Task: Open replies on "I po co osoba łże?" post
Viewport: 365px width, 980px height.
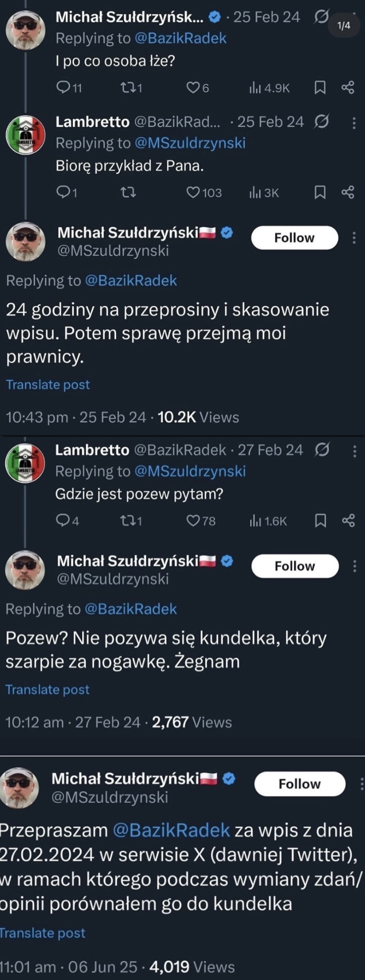Action: coord(62,87)
